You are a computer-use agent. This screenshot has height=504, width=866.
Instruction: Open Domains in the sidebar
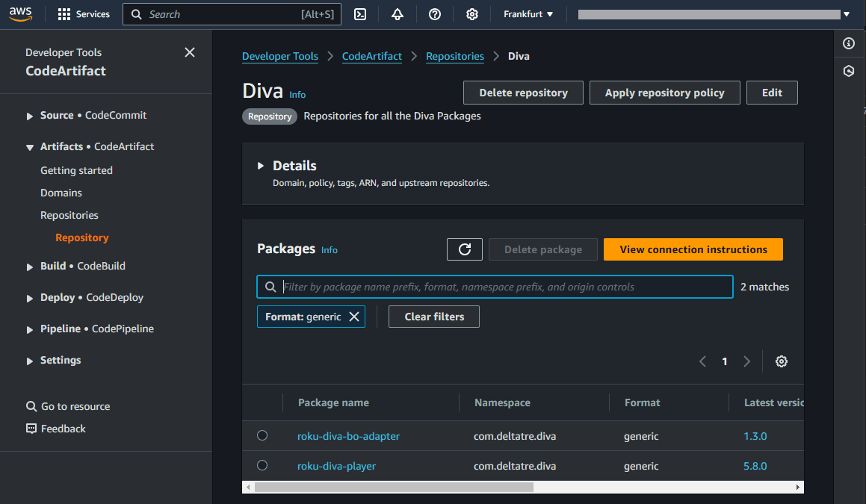61,193
